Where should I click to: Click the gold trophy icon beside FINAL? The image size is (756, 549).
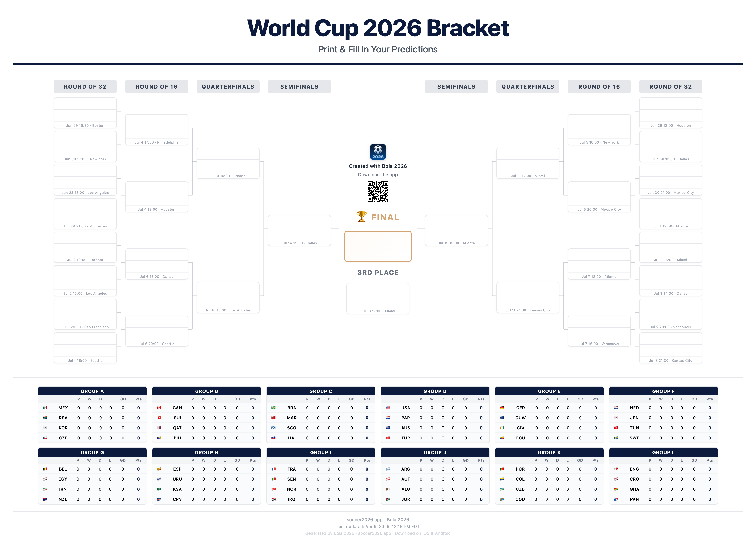361,217
